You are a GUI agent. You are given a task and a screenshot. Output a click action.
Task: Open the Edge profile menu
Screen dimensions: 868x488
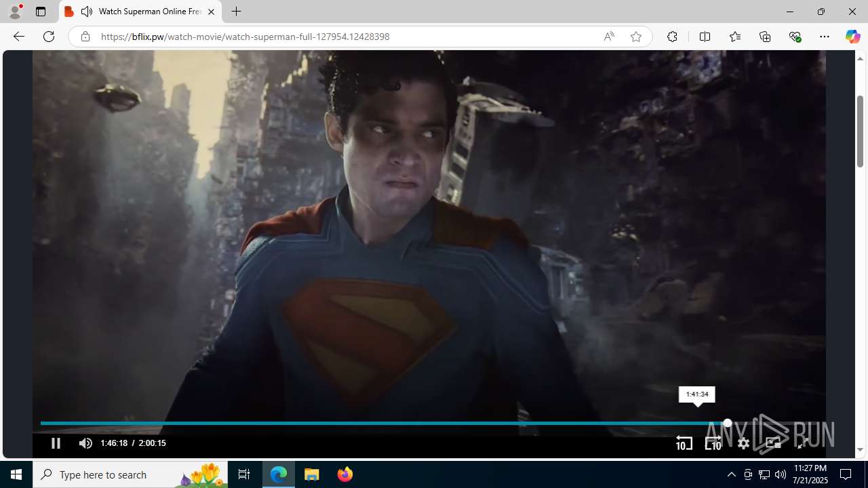point(15,12)
